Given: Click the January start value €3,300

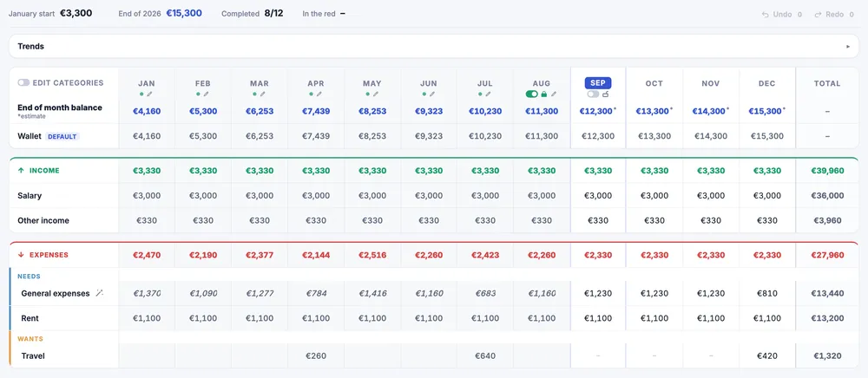Looking at the screenshot, I should 76,13.
